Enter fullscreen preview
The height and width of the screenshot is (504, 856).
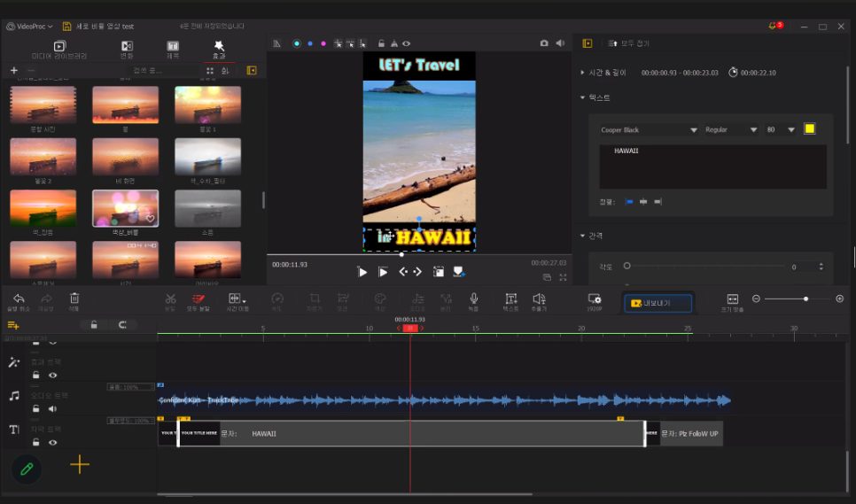[563, 277]
